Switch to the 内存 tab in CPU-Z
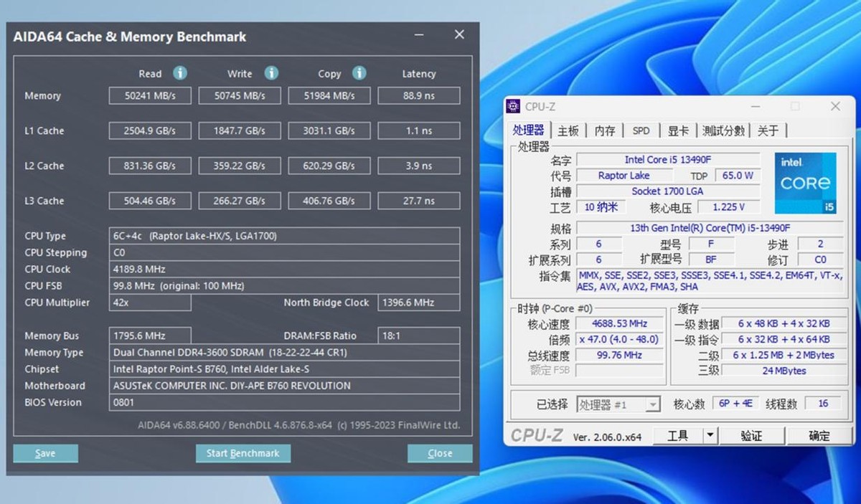This screenshot has width=861, height=504. [605, 130]
